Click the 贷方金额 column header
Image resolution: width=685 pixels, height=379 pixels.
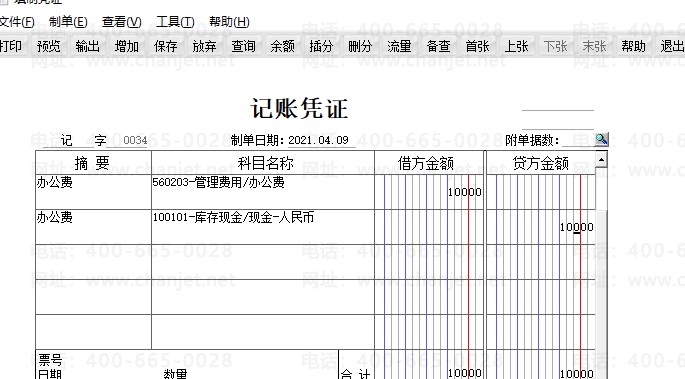540,163
